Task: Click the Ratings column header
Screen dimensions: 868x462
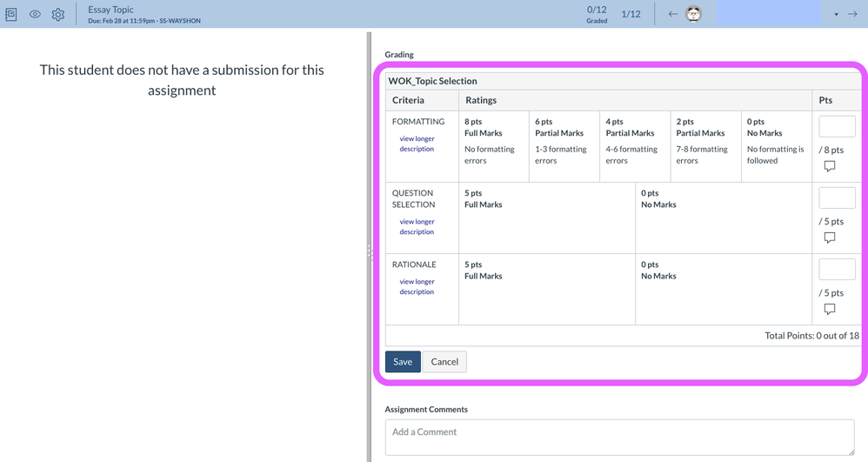Action: 481,100
